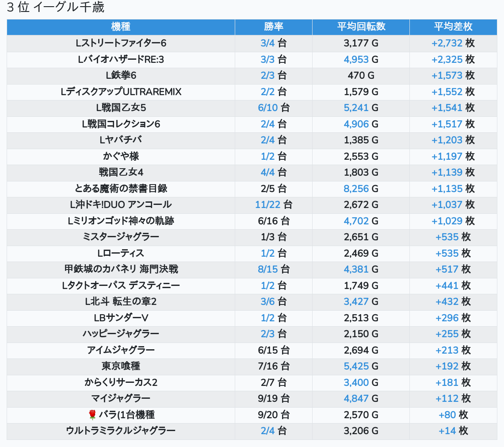Select the machine name L戦国コレクション6
Screen dimensions: 504x447
pos(121,124)
